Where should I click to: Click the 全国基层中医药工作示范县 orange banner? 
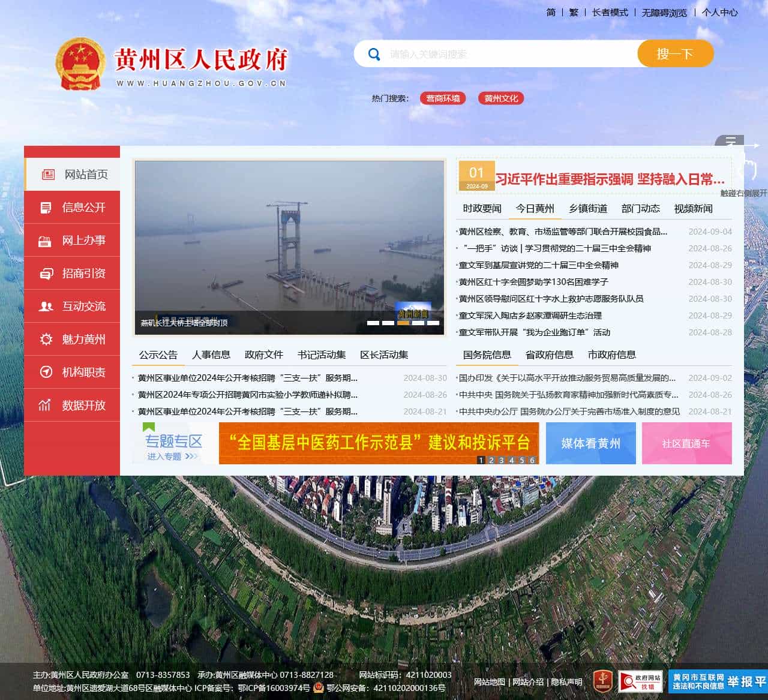[379, 443]
